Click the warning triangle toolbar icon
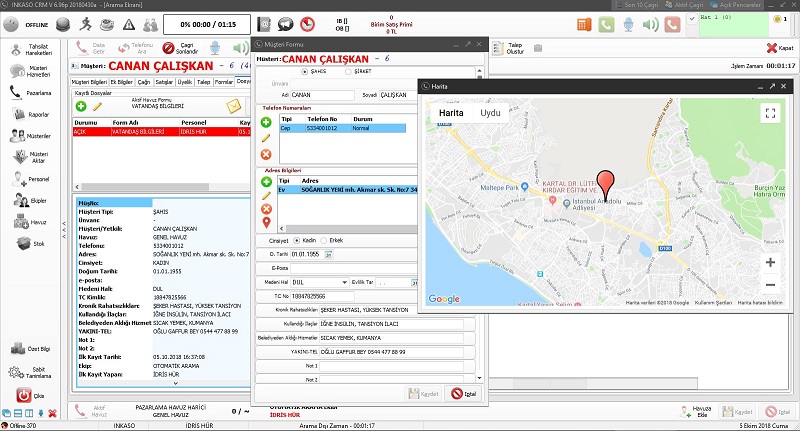Viewport: 800px width, 431px height. (x=129, y=24)
